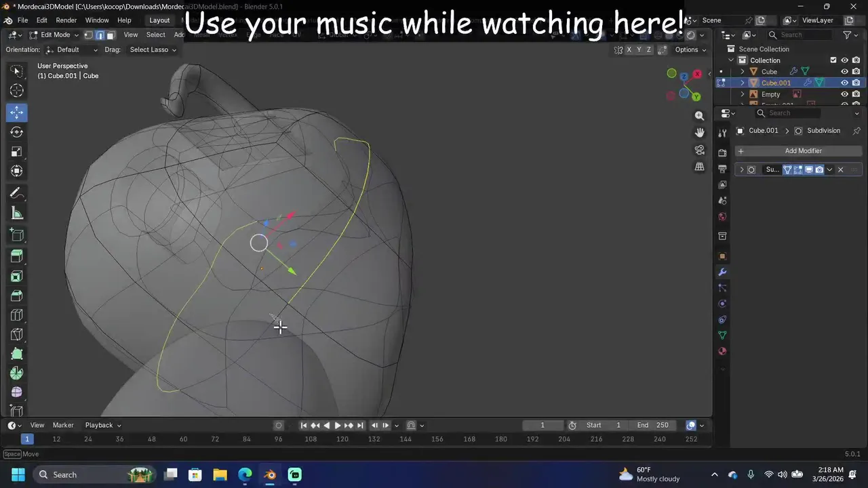Open the timeline Marker menu
Image resolution: width=868 pixels, height=488 pixels.
(x=63, y=425)
